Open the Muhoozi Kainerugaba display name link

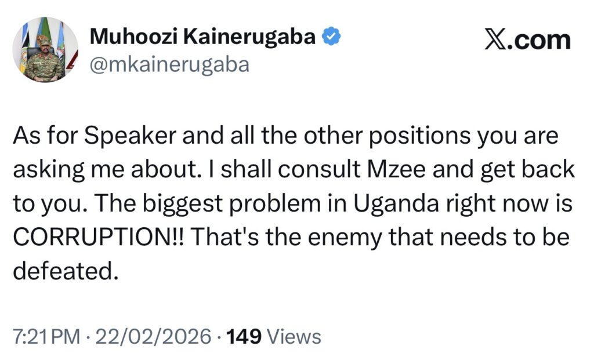click(x=203, y=38)
